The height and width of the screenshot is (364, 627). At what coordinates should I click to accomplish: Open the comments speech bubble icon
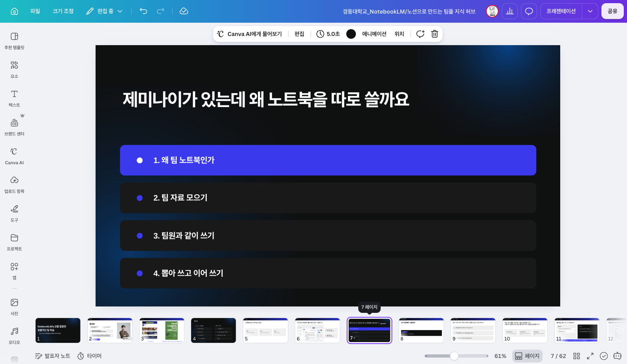pos(529,11)
